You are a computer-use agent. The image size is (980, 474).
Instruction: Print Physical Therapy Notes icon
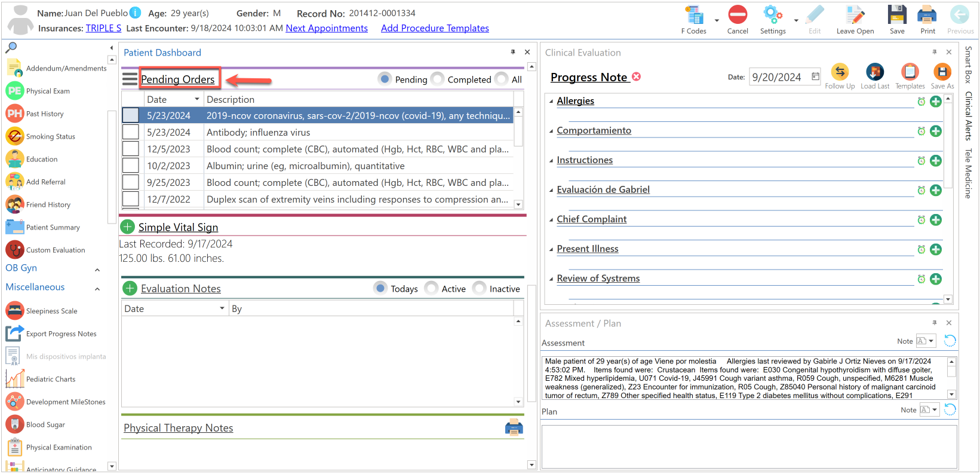(x=514, y=427)
